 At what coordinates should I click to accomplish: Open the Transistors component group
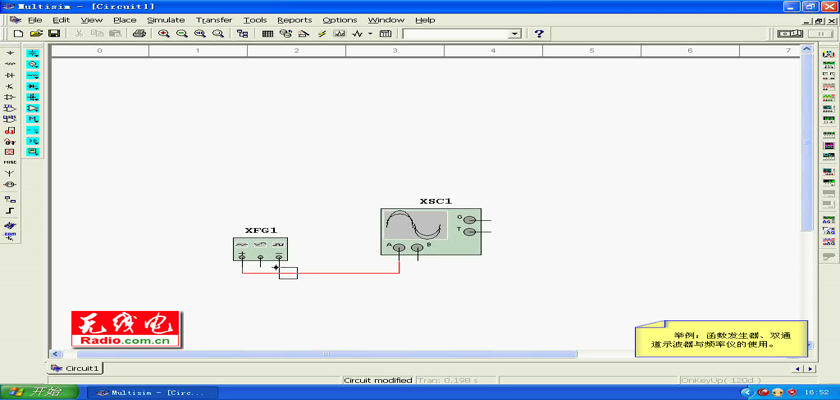coord(10,86)
